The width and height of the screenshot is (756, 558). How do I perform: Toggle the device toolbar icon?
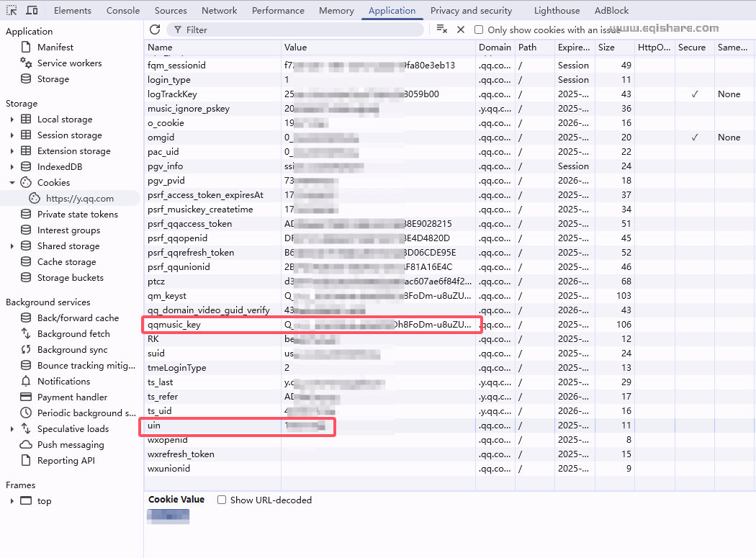tap(32, 10)
